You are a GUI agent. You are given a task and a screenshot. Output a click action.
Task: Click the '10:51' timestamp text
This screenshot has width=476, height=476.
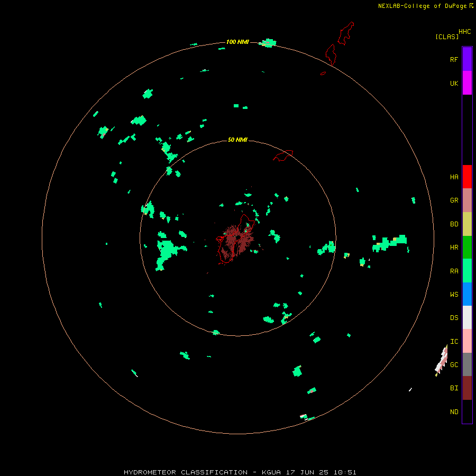click(344, 472)
